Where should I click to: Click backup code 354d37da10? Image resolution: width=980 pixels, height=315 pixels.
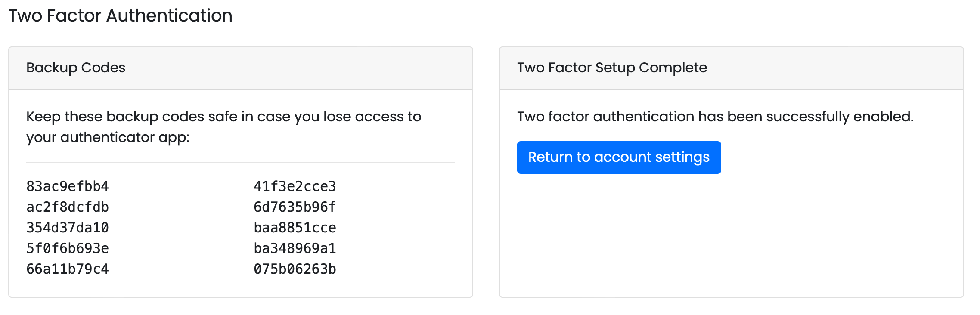(x=68, y=228)
